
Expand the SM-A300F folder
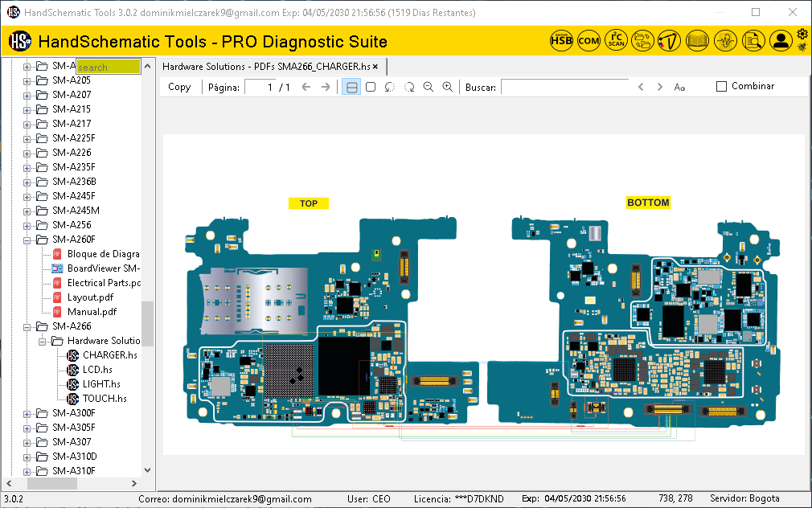[x=27, y=414]
